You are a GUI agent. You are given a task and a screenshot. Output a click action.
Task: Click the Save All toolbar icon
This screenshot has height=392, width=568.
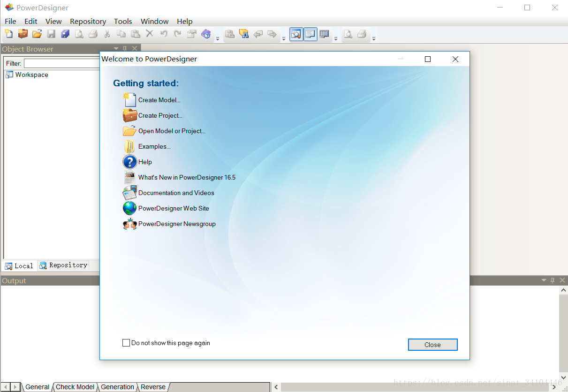coord(65,34)
